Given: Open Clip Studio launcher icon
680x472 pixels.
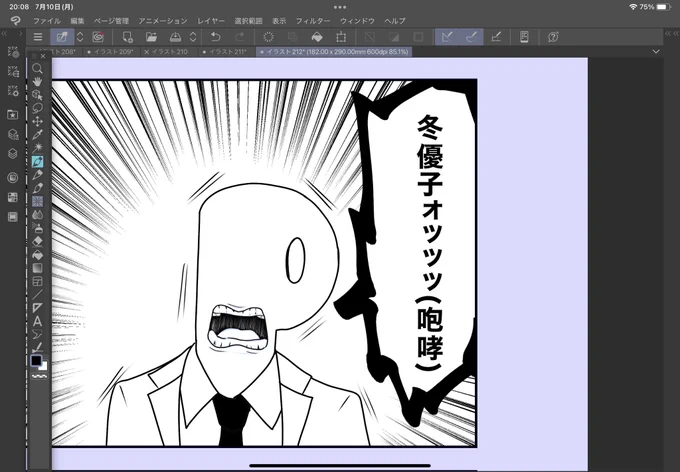Looking at the screenshot, I should pos(62,37).
